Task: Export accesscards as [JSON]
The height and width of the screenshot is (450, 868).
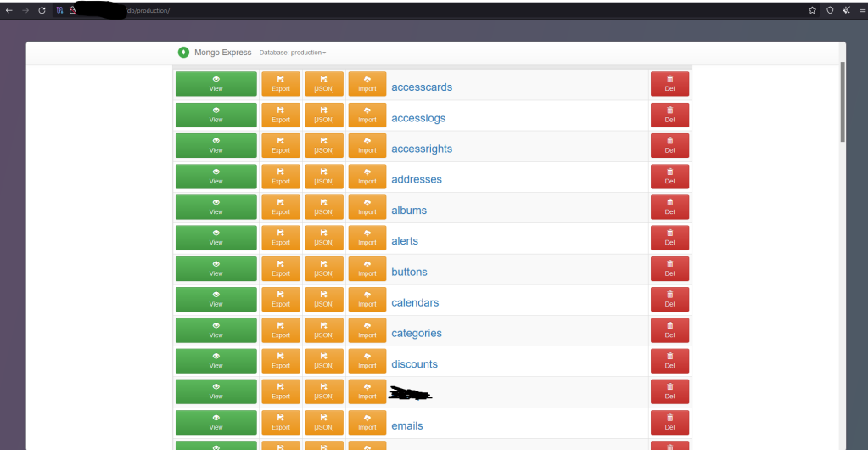Action: (x=324, y=84)
